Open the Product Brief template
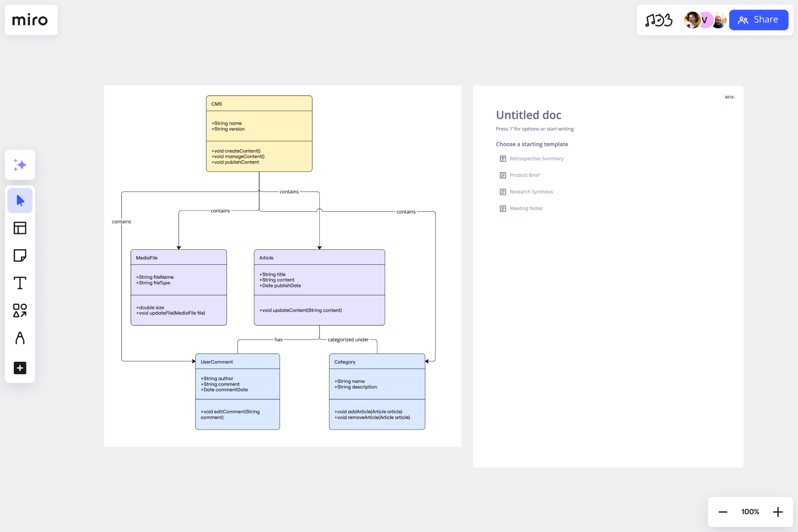798x532 pixels. point(524,175)
